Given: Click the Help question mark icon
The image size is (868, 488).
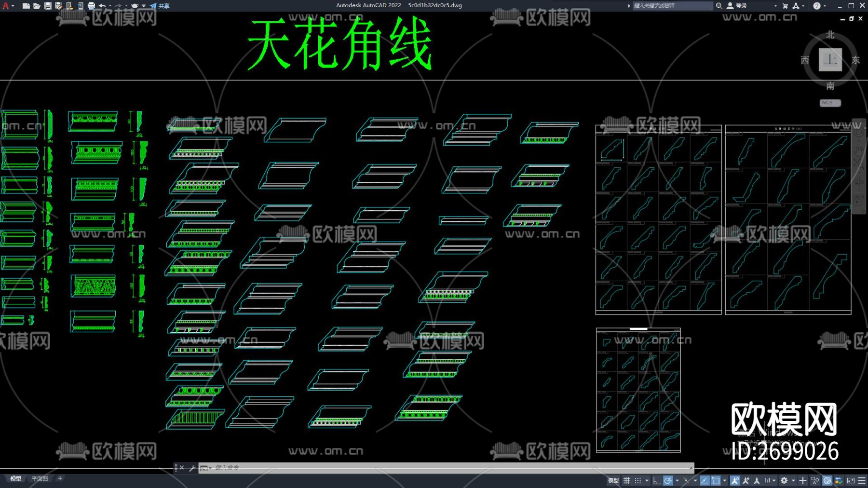Looking at the screenshot, I should point(816,6).
